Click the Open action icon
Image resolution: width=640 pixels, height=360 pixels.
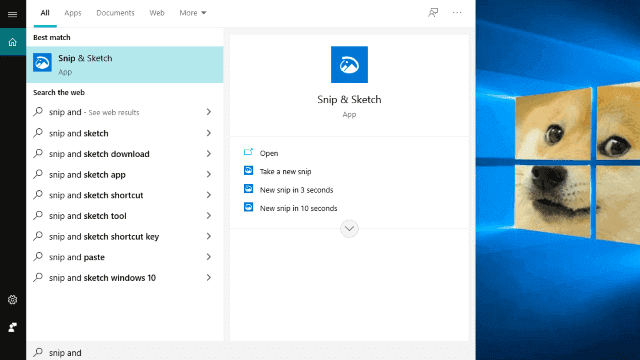pyautogui.click(x=249, y=152)
